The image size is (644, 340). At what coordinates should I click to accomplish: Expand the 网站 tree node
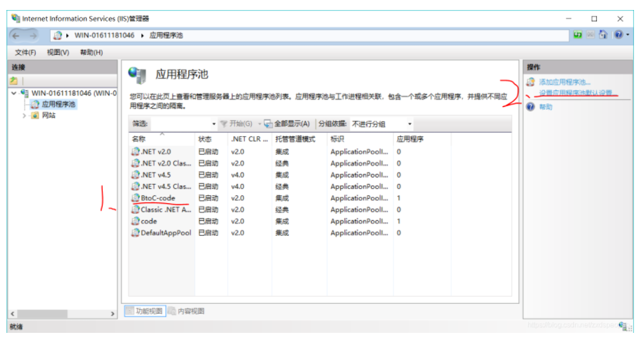click(24, 115)
